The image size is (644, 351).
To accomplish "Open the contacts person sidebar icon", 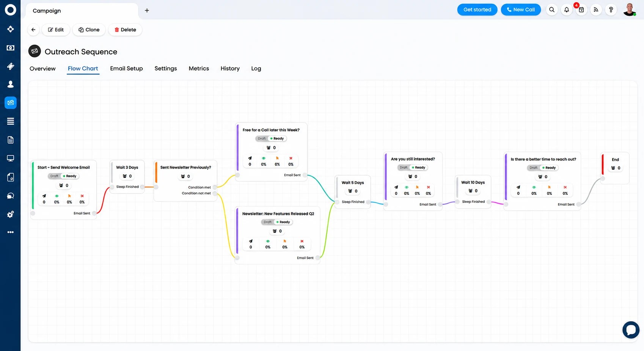I will 10,84.
